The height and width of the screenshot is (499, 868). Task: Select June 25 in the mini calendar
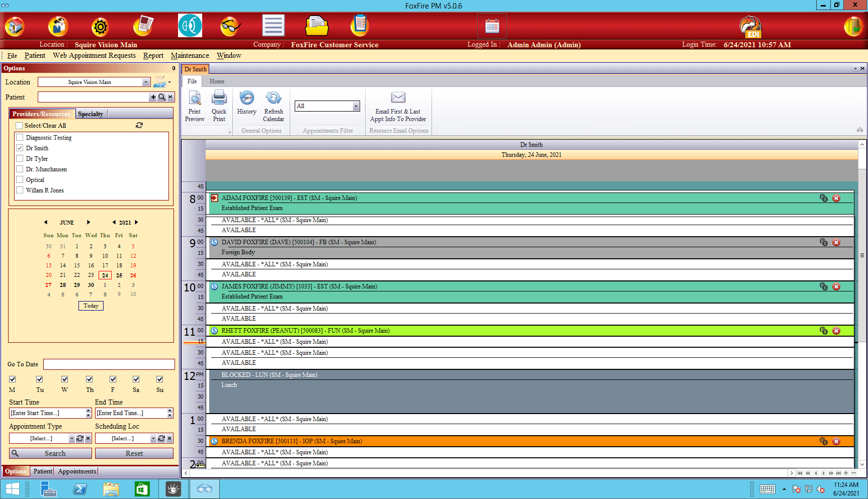(x=119, y=275)
